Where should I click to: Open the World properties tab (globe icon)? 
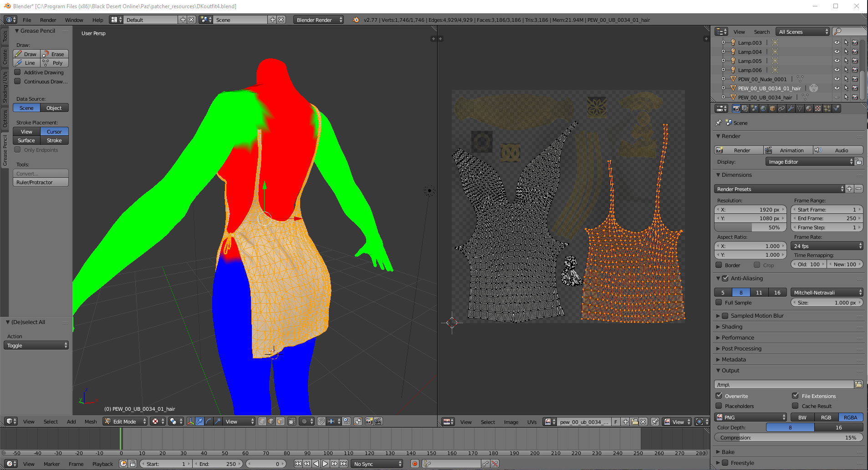763,108
